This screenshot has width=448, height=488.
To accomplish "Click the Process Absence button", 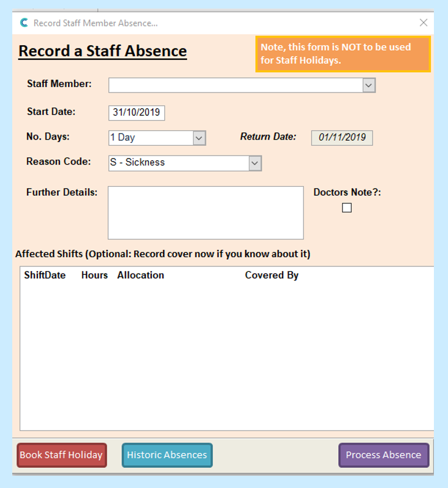I will 384,455.
